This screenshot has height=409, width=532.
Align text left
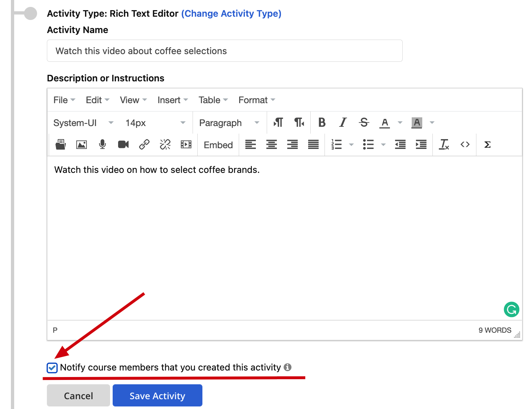(250, 145)
